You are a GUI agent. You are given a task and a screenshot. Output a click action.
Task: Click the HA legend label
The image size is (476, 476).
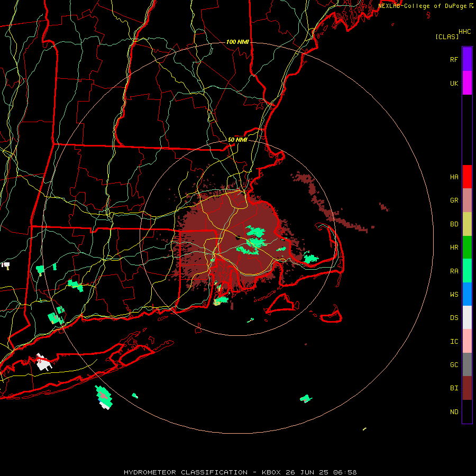click(x=454, y=177)
